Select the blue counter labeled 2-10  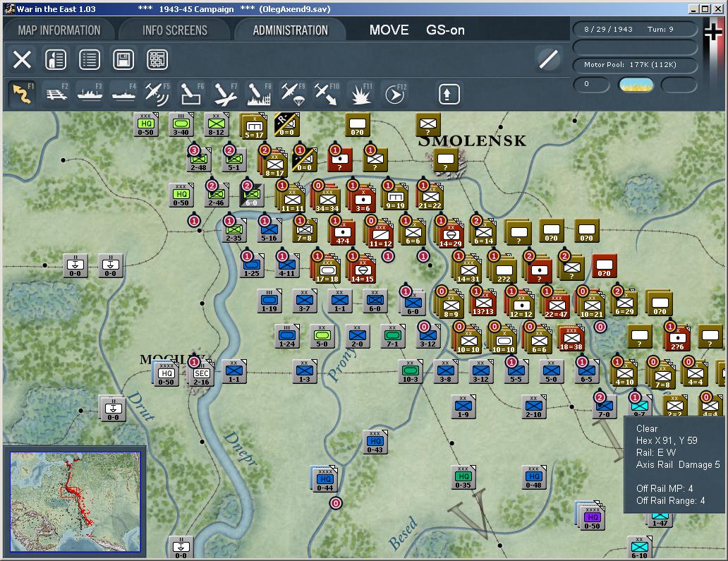coord(533,406)
